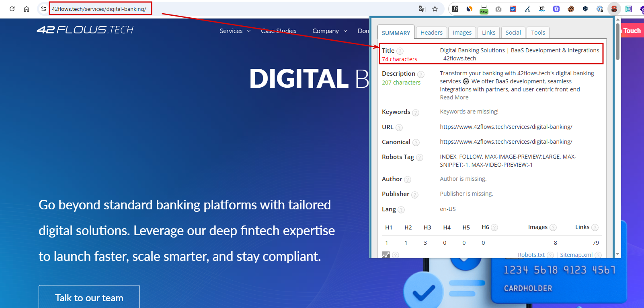Open site information icon in address bar
The height and width of the screenshot is (308, 644).
tap(43, 9)
